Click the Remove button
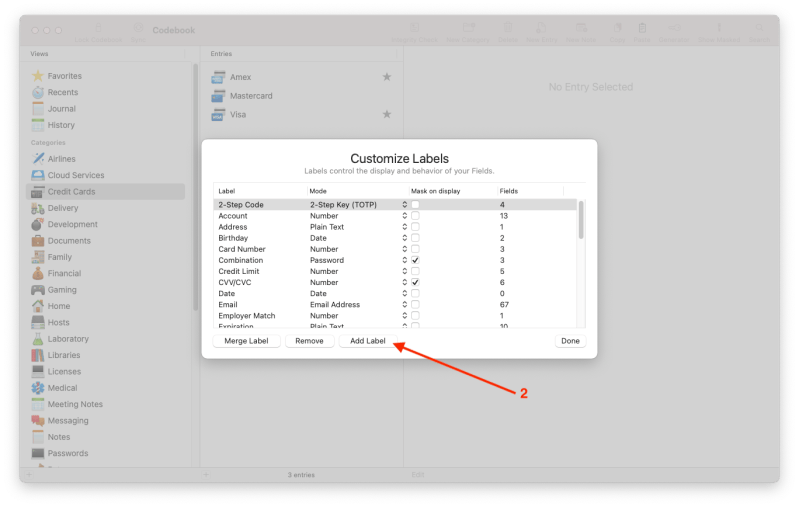Viewport: 799px width, 507px height. click(x=309, y=341)
